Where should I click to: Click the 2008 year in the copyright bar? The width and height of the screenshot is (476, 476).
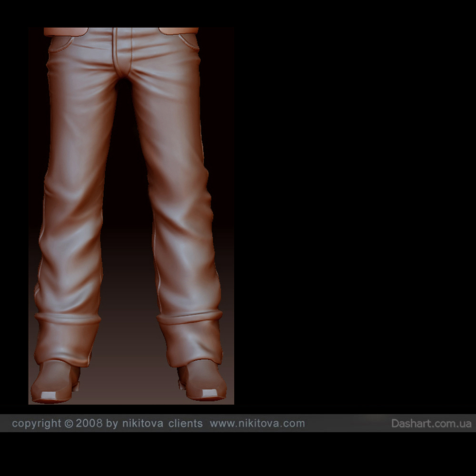point(89,423)
